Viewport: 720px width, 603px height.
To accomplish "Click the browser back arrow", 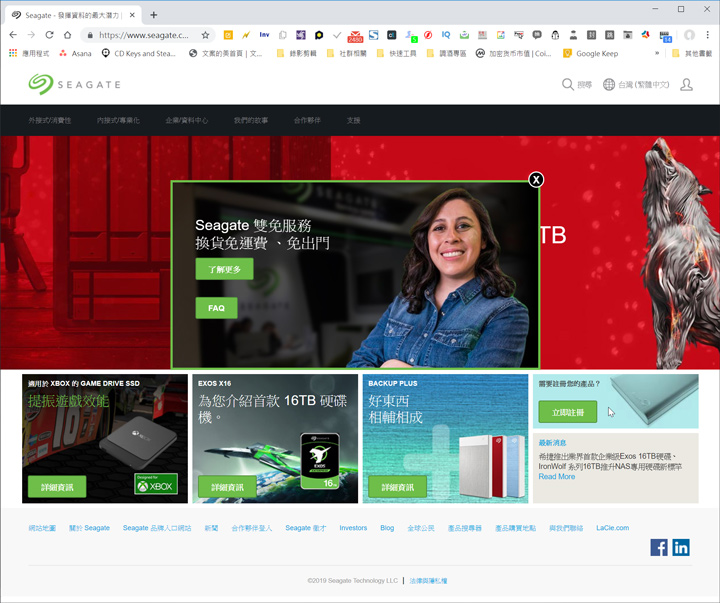I will tap(13, 35).
